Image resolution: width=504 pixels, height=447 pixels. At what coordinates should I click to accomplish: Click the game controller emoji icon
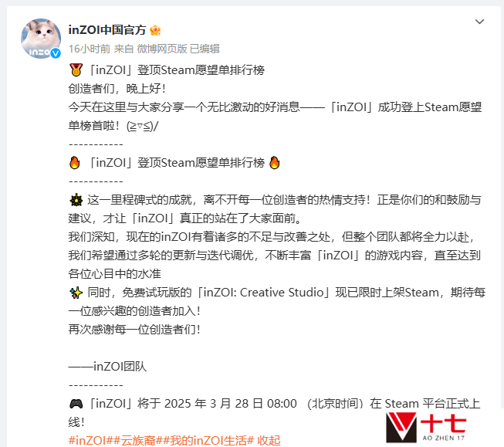pos(76,404)
